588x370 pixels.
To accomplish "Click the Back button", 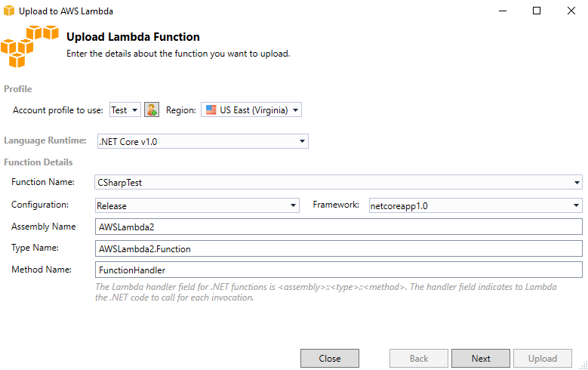I will tap(419, 359).
